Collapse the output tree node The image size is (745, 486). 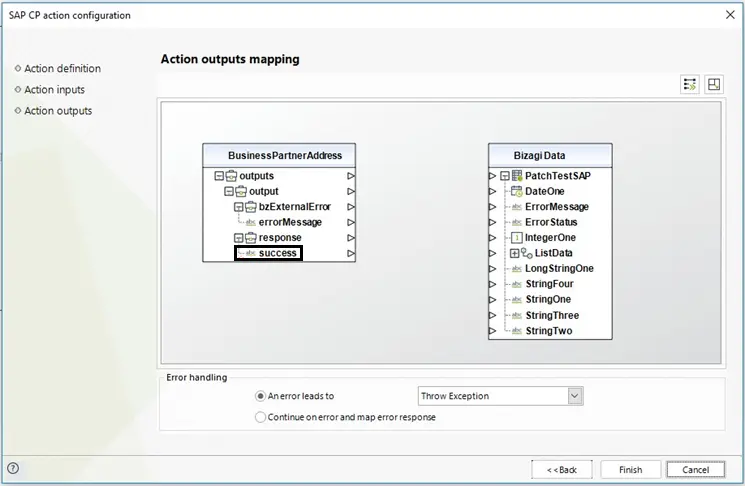pyautogui.click(x=229, y=191)
